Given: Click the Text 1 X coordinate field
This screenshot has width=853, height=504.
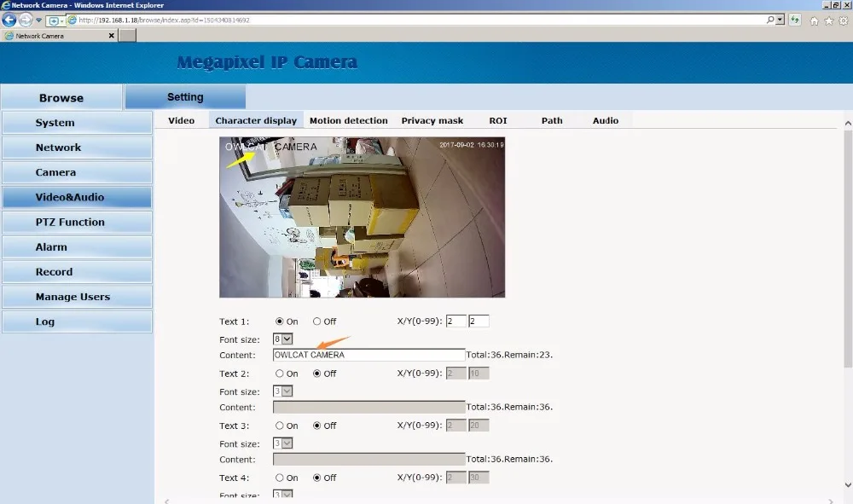Looking at the screenshot, I should point(456,322).
